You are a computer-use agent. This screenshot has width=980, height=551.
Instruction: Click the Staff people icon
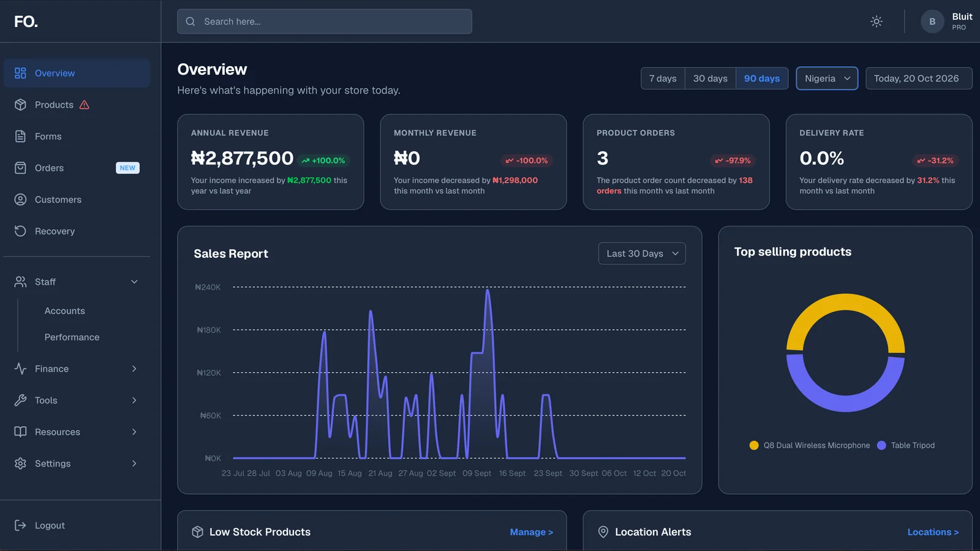pos(20,282)
